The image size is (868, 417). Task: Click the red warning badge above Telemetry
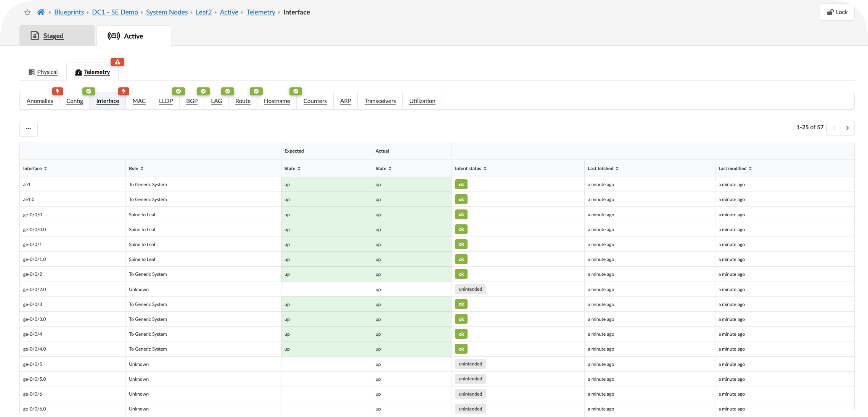117,62
